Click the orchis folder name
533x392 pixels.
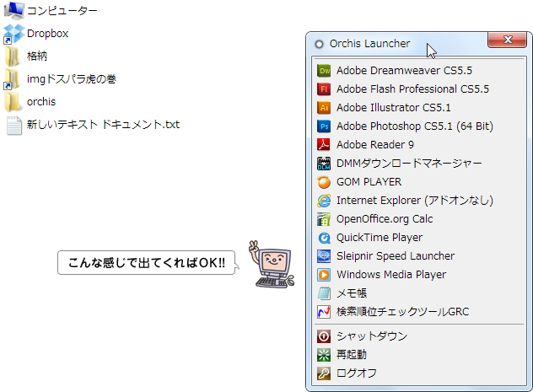[41, 101]
